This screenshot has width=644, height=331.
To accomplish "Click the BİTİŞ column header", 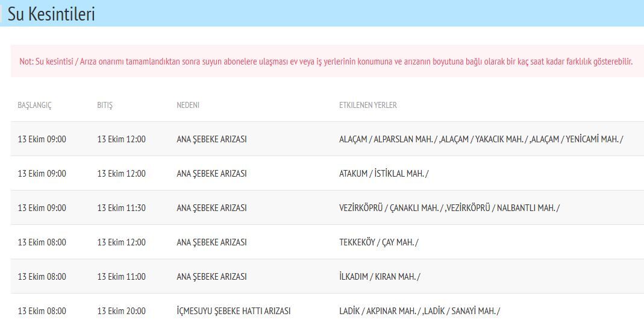I will pyautogui.click(x=105, y=106).
